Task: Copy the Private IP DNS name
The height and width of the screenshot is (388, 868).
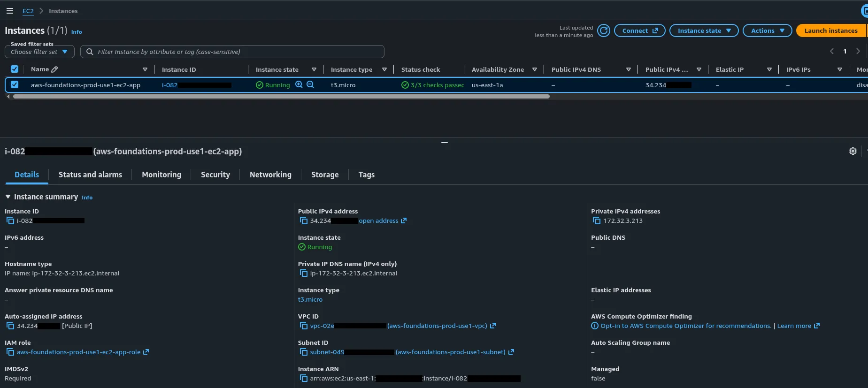Action: (304, 273)
